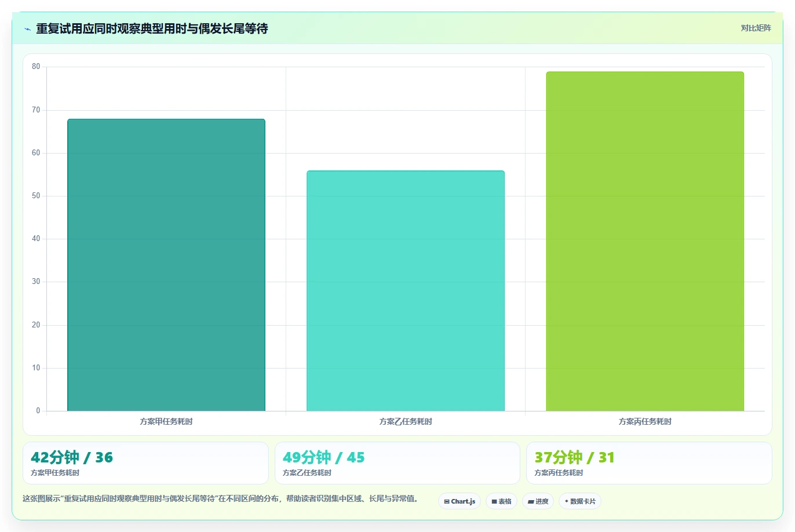Viewport: 795px width, 532px height.
Task: Click 方案甲任务耗时 caption in first stat card
Action: [x=55, y=473]
